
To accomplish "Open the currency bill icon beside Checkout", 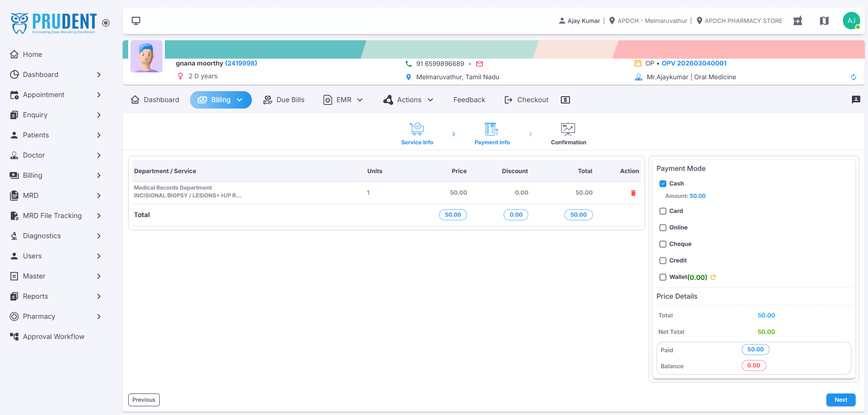I will [565, 100].
